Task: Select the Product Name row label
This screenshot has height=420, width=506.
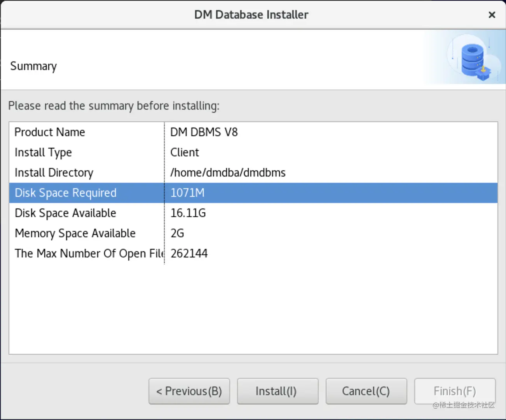Action: click(50, 132)
